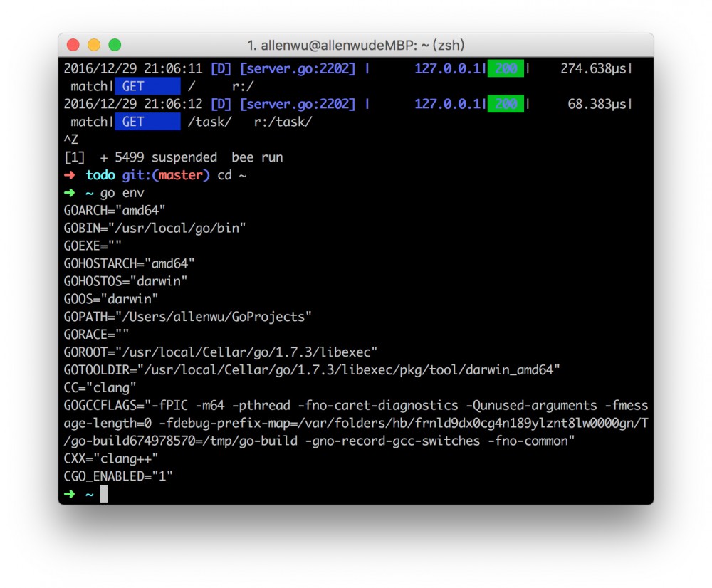
Task: Click the GOGCCFLAGS line starting with -fPIC
Action: [x=356, y=405]
